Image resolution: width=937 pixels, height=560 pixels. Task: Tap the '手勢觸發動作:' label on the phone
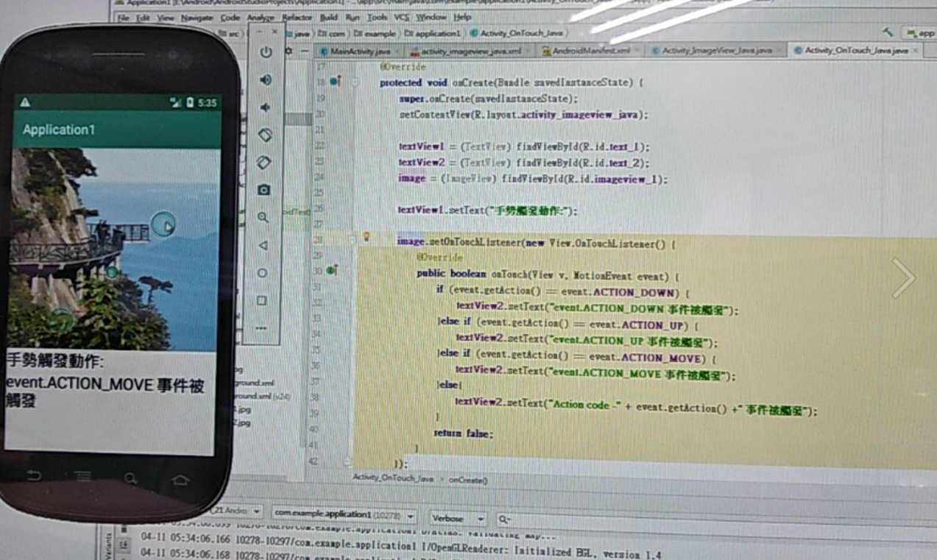[x=55, y=361]
